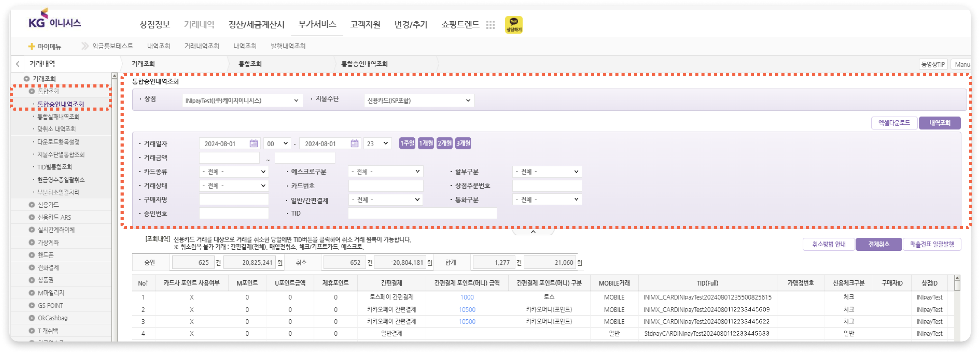The width and height of the screenshot is (980, 354).
Task: Click the 구매자명 input field
Action: [x=234, y=199]
